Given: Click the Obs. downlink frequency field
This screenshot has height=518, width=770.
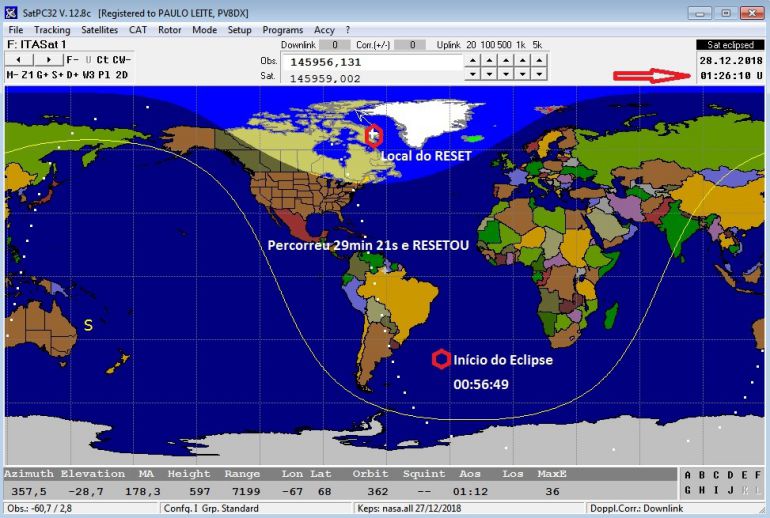Looking at the screenshot, I should [370, 61].
